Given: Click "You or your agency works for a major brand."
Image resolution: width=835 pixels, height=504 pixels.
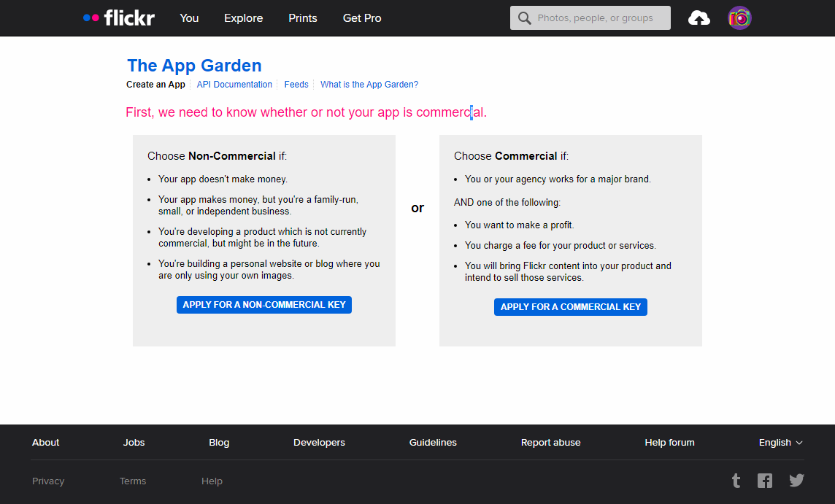Looking at the screenshot, I should pos(558,179).
